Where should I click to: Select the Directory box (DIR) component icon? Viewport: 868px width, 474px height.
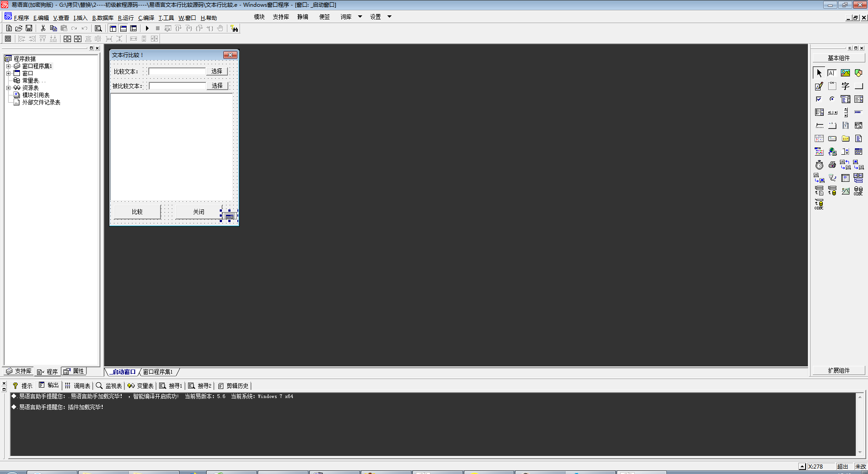click(x=845, y=138)
